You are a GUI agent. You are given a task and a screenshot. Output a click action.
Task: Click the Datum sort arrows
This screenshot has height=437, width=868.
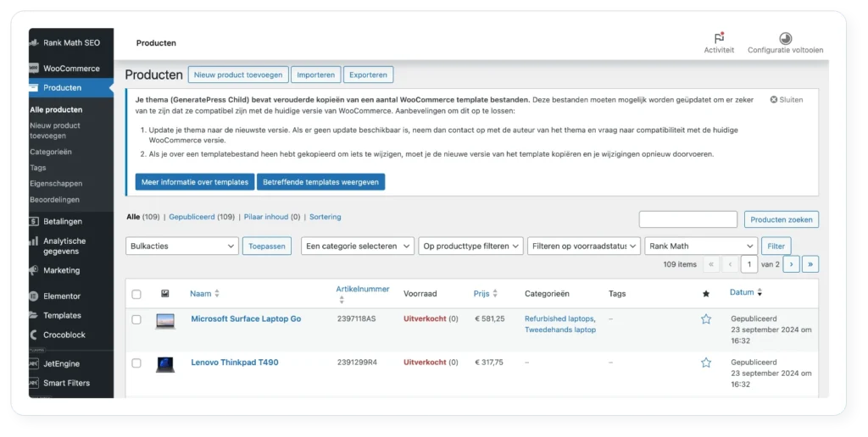coord(759,292)
